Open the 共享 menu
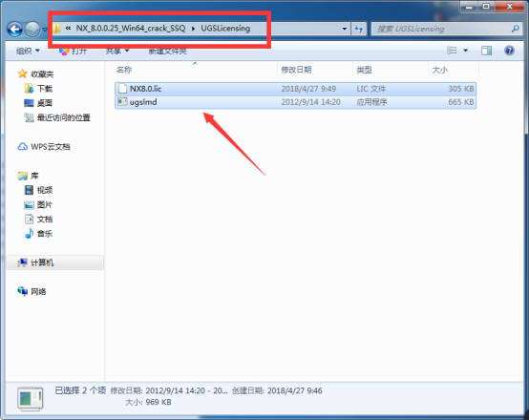529x420 pixels. tap(117, 51)
